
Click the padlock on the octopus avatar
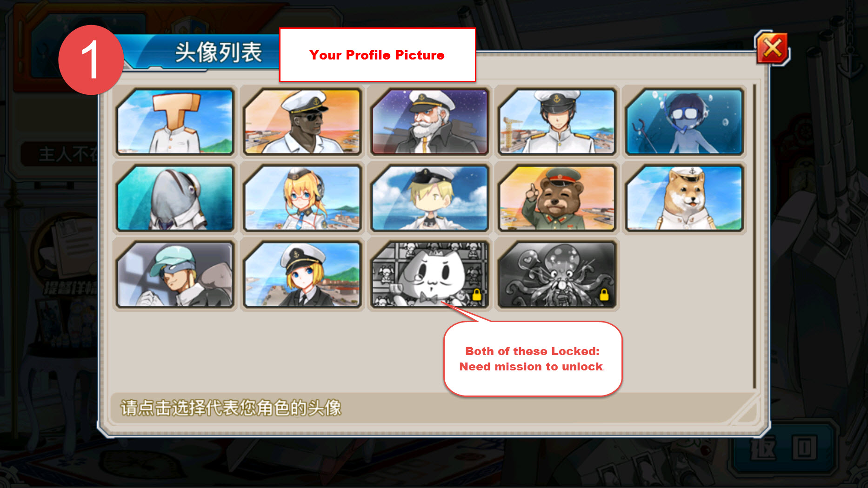pyautogui.click(x=604, y=294)
